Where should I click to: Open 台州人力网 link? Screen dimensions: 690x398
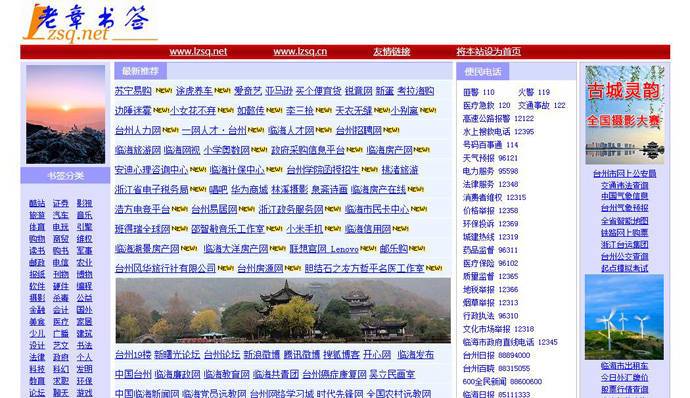(138, 130)
